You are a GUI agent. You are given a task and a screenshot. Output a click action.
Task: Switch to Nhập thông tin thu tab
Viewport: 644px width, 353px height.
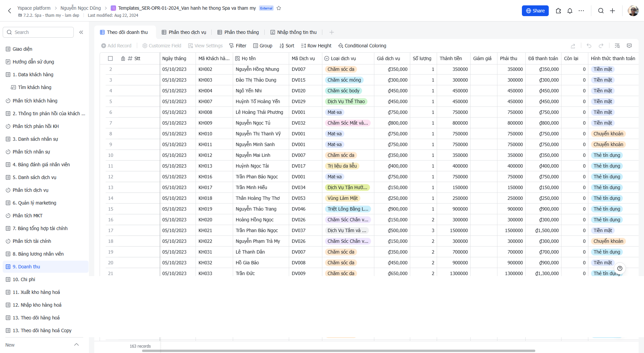pos(293,32)
